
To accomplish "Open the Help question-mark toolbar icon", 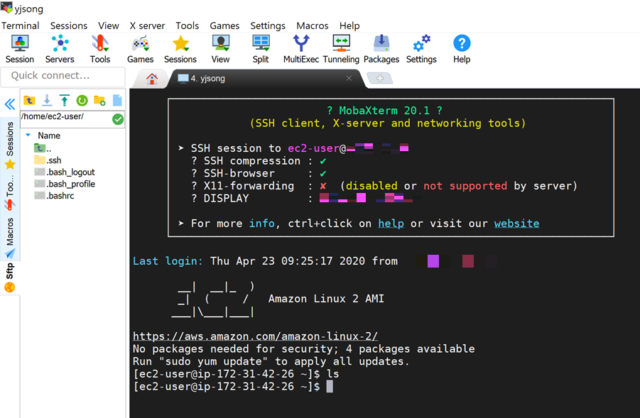I will (x=462, y=49).
